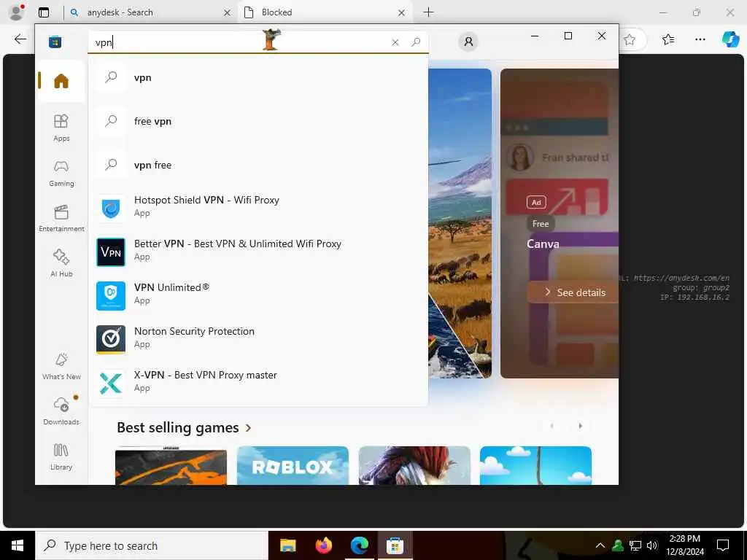Open volume control in system tray
The width and height of the screenshot is (747, 560).
click(x=652, y=545)
